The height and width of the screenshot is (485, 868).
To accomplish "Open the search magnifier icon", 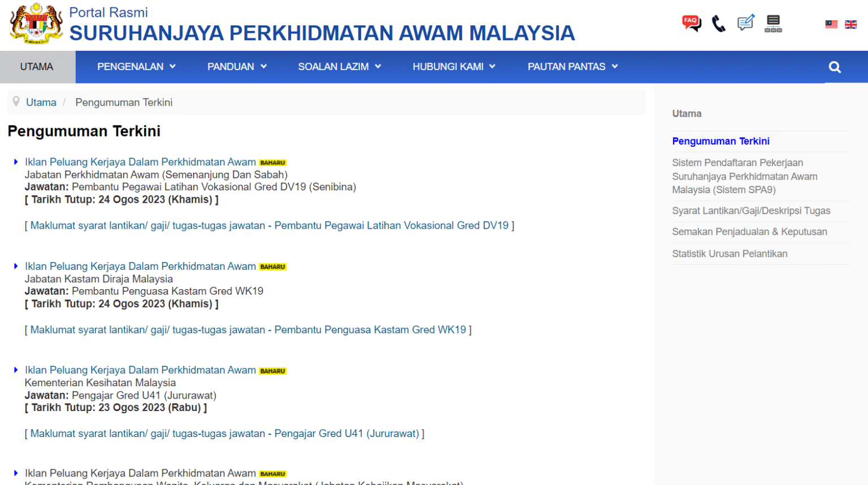I will pos(835,67).
